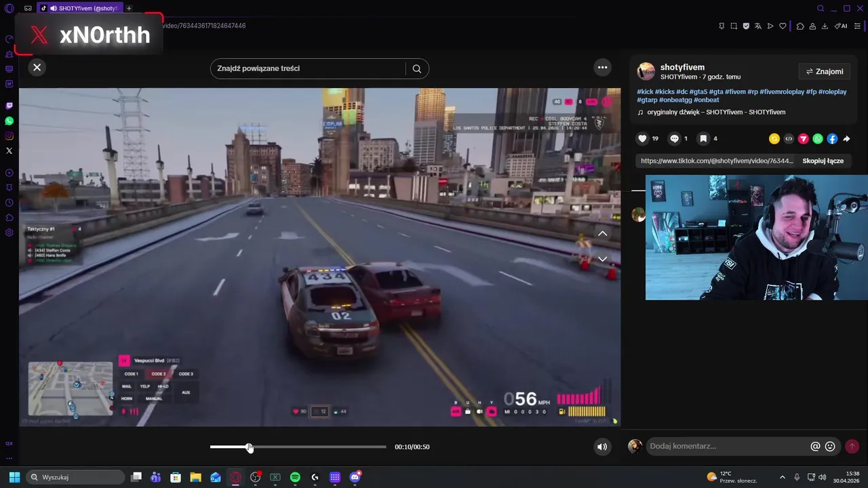Expand more share options arrow

click(846, 139)
